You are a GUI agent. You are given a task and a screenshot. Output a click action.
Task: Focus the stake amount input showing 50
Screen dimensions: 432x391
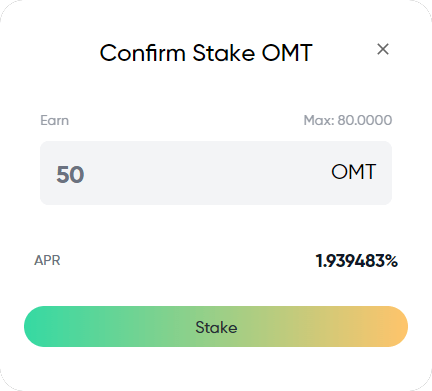pyautogui.click(x=216, y=173)
